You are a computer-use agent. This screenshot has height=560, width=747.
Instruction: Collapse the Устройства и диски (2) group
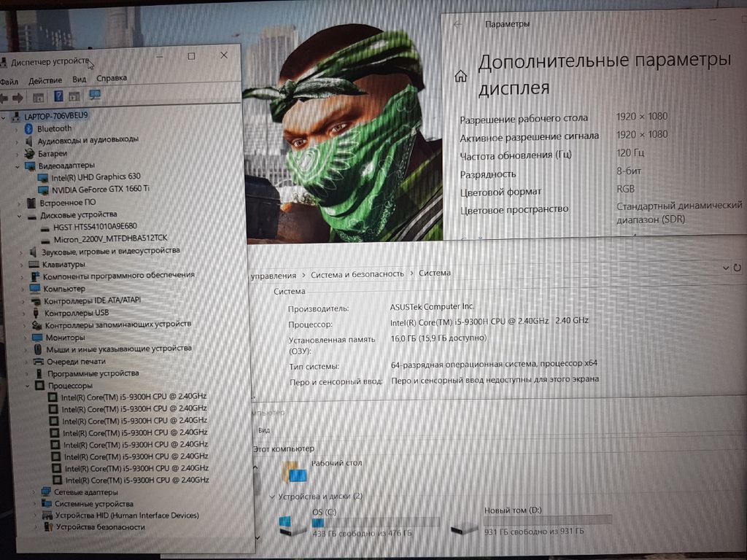(272, 497)
